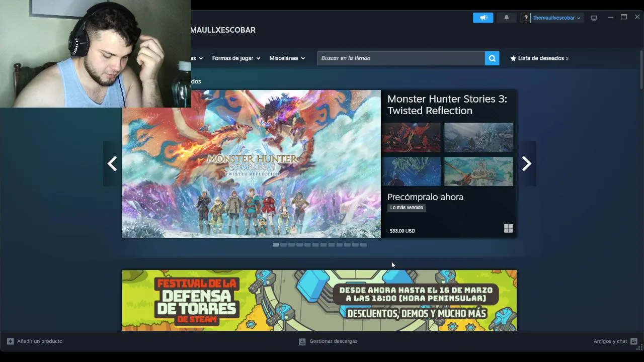This screenshot has width=644, height=362.
Task: Click the downloads icon beside Gestionar descargas
Action: point(302,341)
